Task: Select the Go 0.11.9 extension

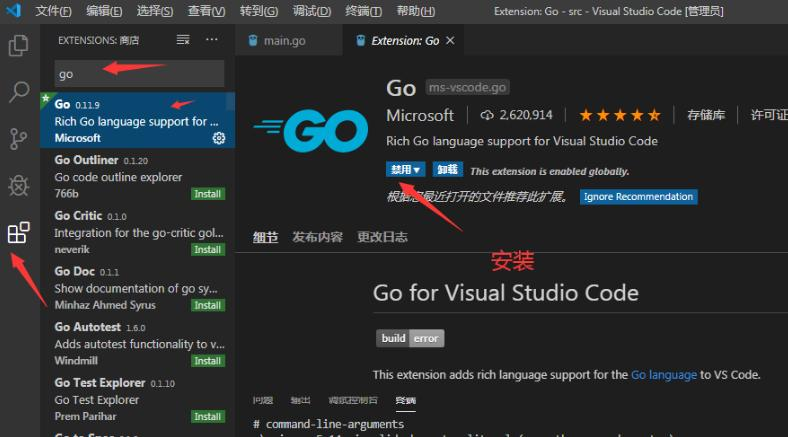Action: click(x=137, y=120)
